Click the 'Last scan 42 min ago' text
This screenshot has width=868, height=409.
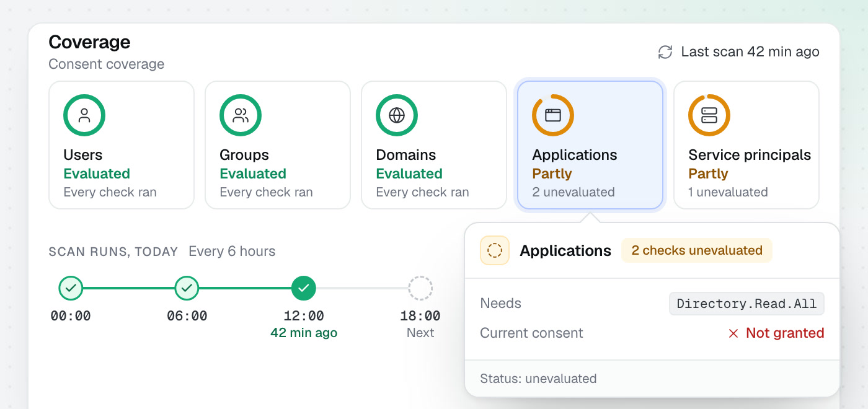pos(750,52)
